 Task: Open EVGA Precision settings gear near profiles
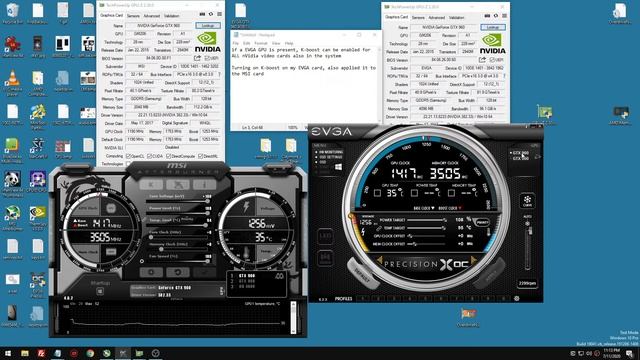[517, 298]
